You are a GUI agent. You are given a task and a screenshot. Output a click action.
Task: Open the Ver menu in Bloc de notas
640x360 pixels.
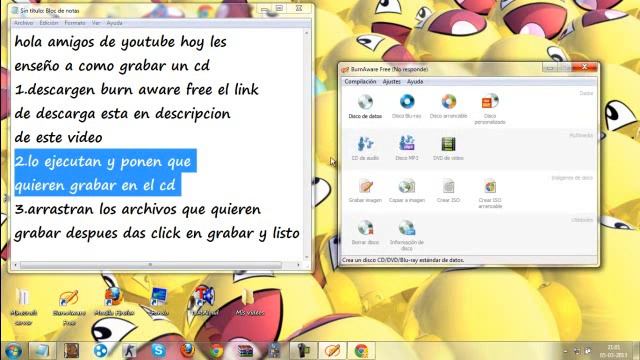96,23
